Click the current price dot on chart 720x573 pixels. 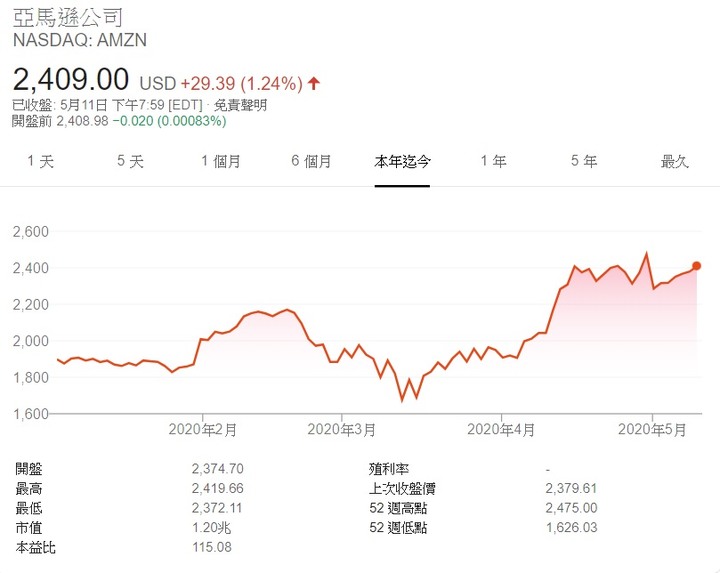pos(697,266)
